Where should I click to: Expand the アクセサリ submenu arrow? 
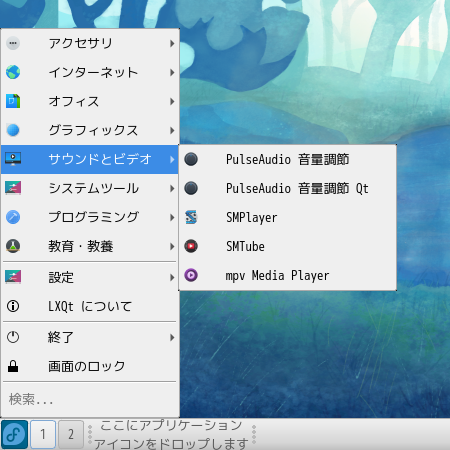click(172, 43)
